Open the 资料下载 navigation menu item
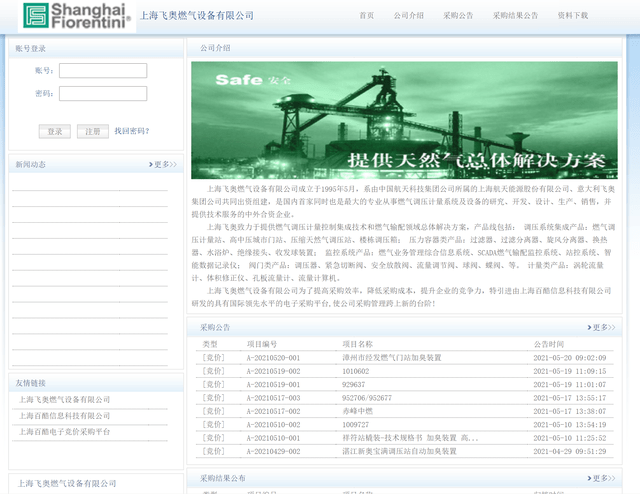The height and width of the screenshot is (494, 640). click(573, 16)
